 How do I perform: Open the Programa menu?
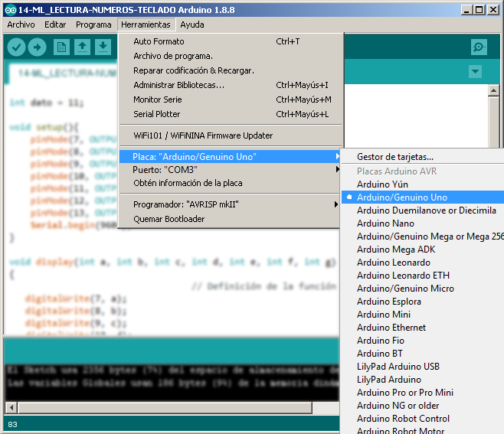93,24
